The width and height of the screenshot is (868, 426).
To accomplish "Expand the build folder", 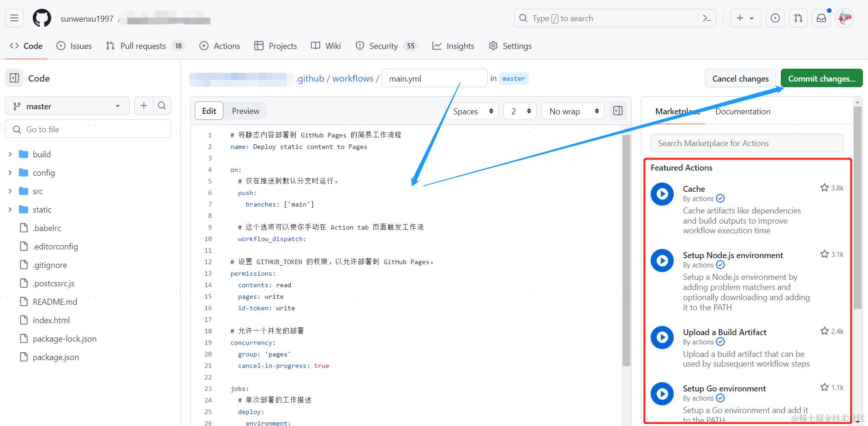I will pos(10,154).
